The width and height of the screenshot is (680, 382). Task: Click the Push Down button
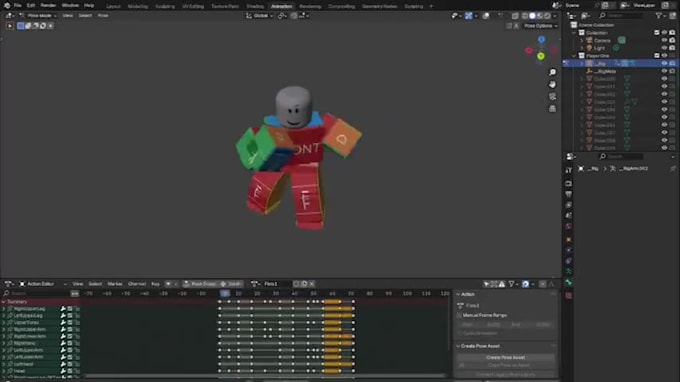(199, 284)
